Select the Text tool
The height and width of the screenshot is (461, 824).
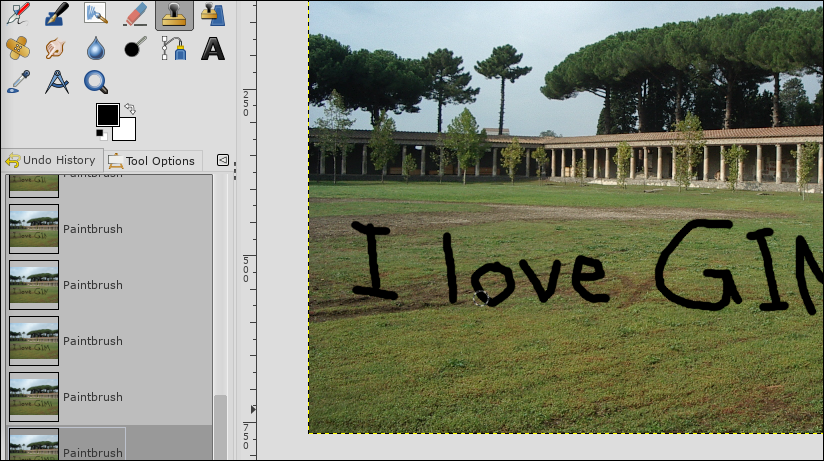[x=213, y=49]
